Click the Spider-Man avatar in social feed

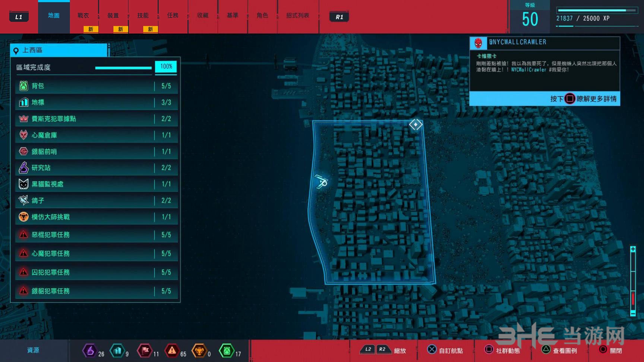[x=478, y=43]
